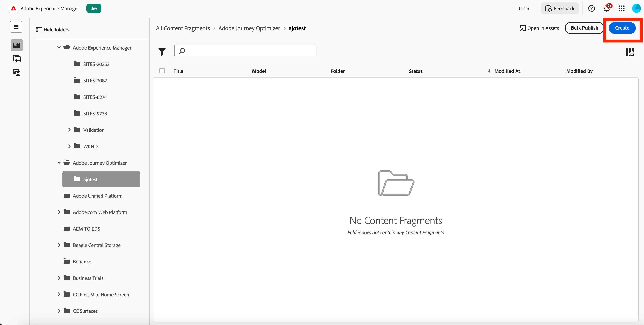Click the Bulk Publish button
644x325 pixels.
pyautogui.click(x=584, y=28)
